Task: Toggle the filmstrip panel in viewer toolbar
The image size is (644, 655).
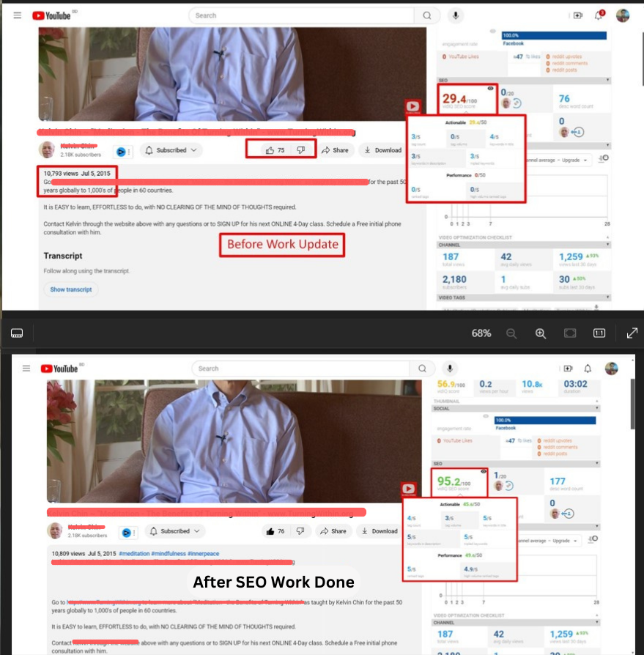Action: pos(17,333)
